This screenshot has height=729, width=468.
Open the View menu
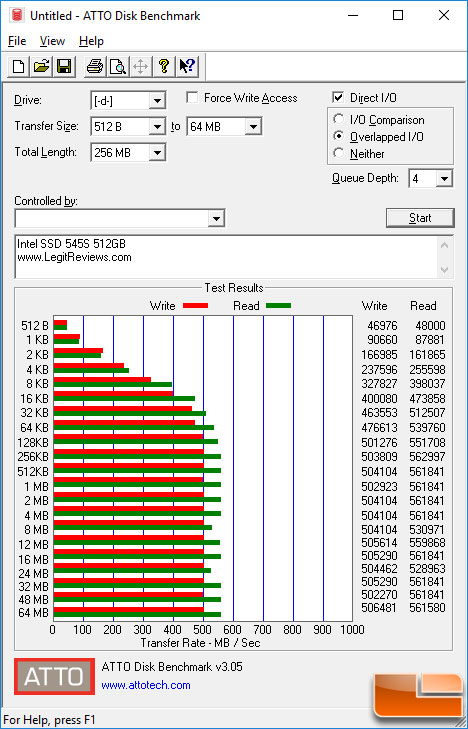(52, 41)
